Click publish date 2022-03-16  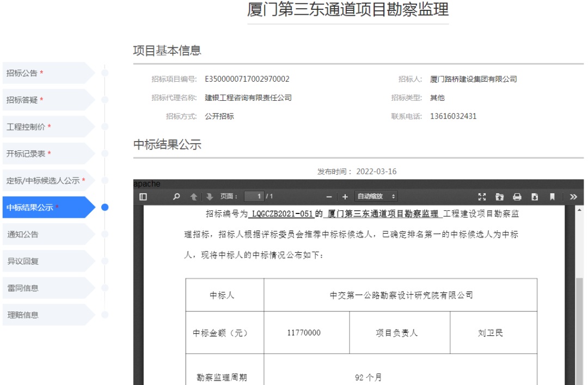pos(376,172)
